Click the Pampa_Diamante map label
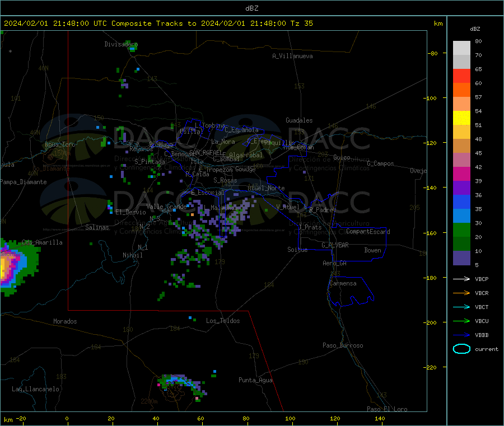Image resolution: width=504 pixels, height=426 pixels. (24, 182)
